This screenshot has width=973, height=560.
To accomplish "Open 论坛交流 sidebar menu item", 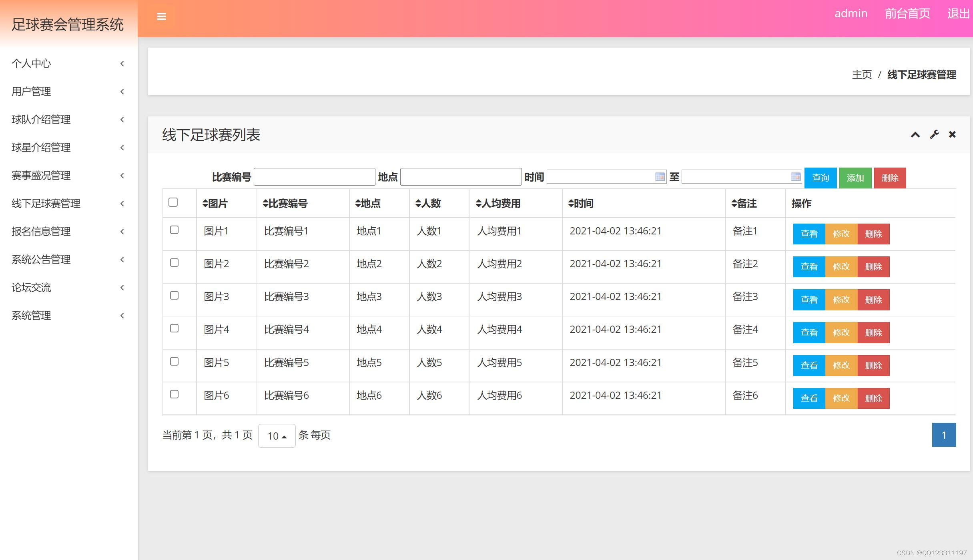I will pos(31,288).
